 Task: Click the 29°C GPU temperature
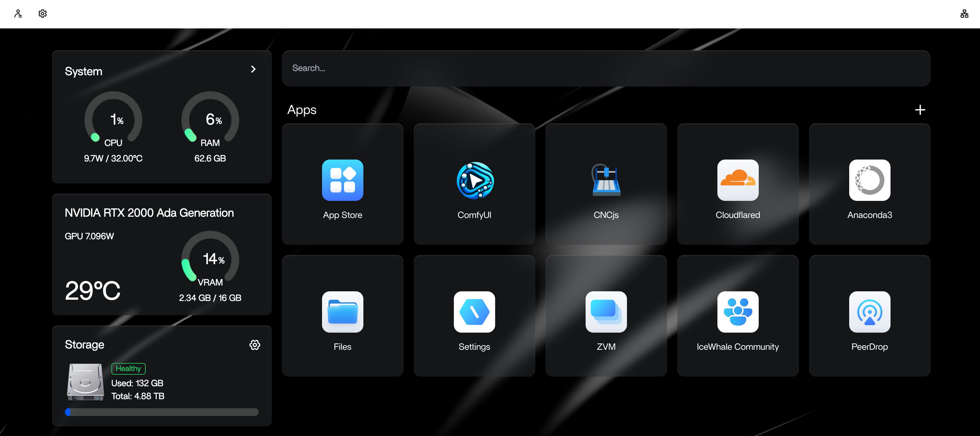point(92,291)
